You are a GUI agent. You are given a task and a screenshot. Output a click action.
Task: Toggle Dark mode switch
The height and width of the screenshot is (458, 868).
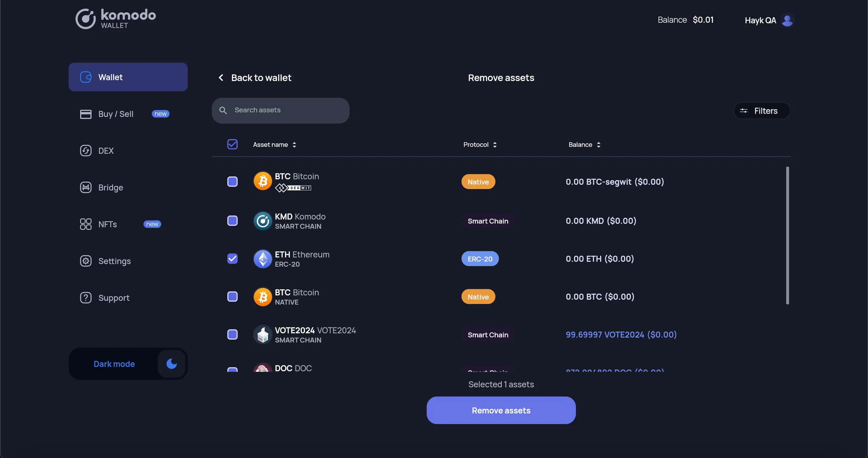click(x=171, y=363)
